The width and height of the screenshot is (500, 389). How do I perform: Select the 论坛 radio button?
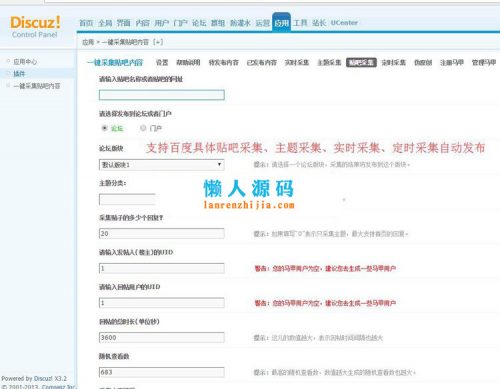click(x=105, y=128)
